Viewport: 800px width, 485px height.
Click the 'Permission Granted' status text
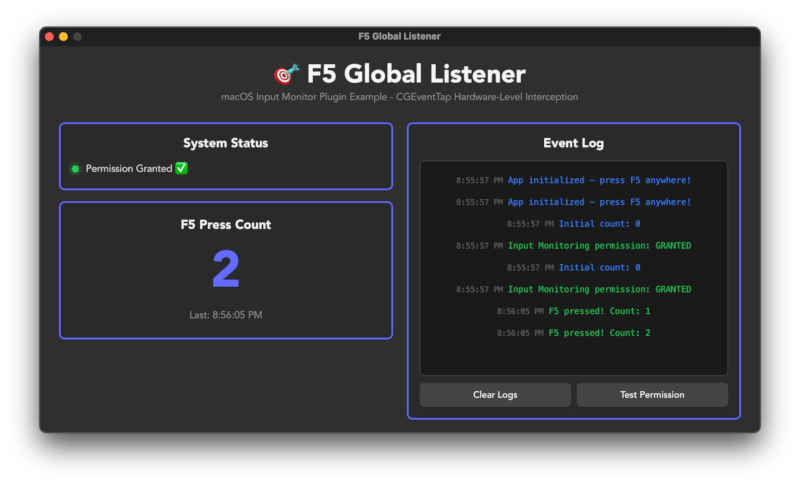(129, 169)
